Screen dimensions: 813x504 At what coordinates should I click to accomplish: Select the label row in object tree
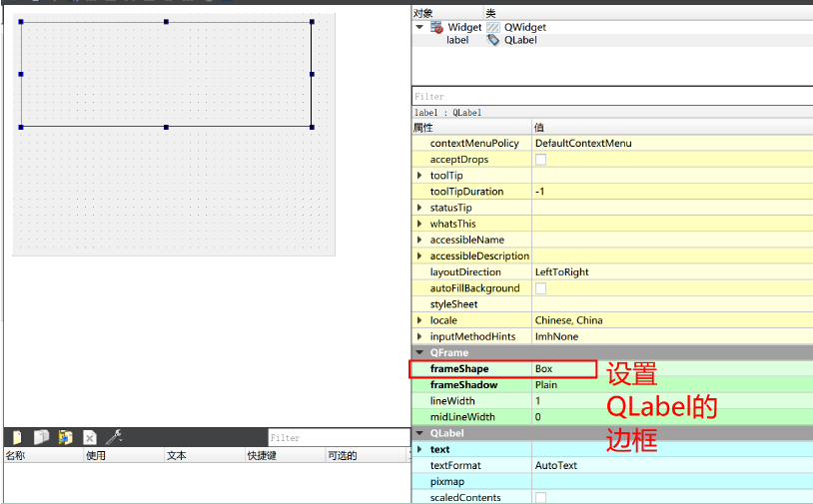[612, 40]
